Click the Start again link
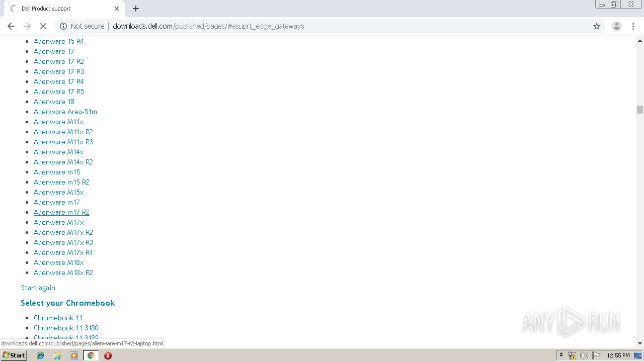Screen dimensions: 644x362 (38, 288)
